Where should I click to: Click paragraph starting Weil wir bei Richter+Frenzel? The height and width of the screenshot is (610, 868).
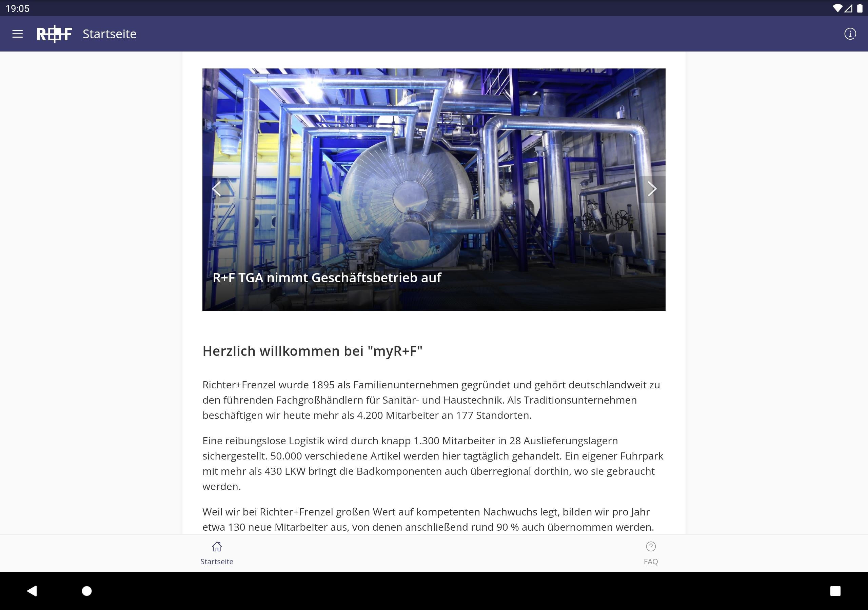tap(428, 519)
